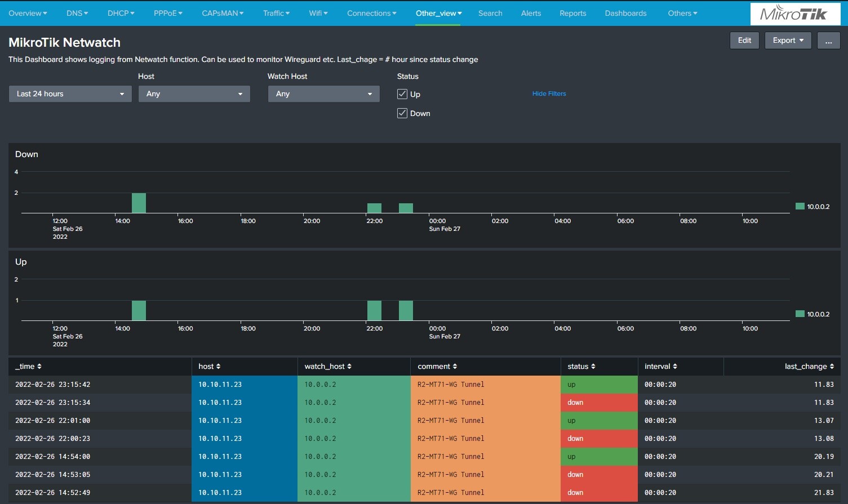Screen dimensions: 848x504
Task: Open the Last 24 hours time range dropdown
Action: coord(70,94)
